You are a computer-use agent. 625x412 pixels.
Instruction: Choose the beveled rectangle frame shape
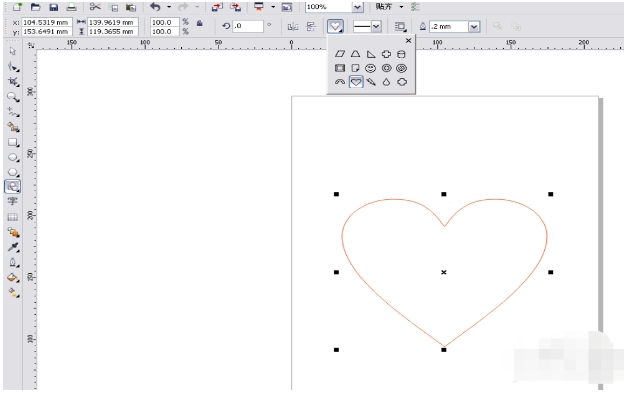(340, 68)
